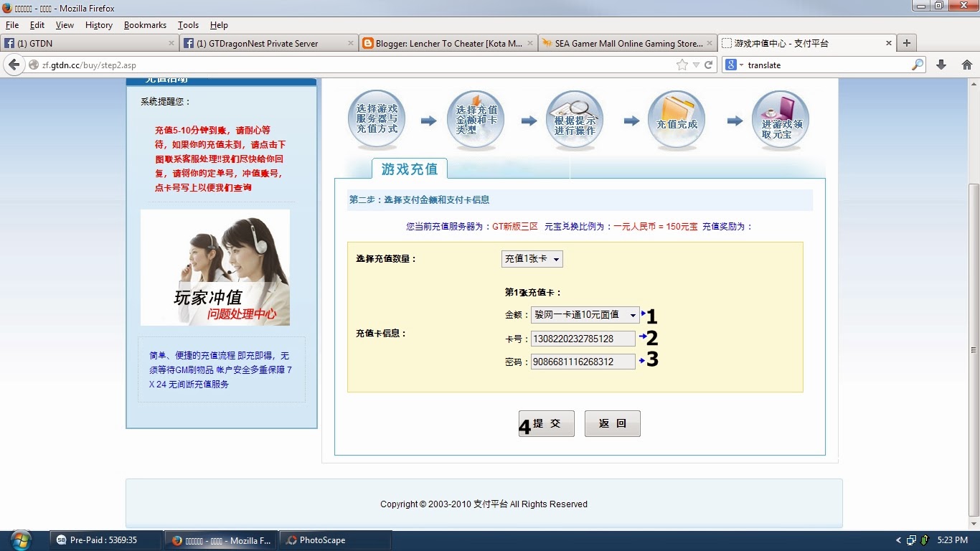Close the GTDN Facebook tab

pyautogui.click(x=171, y=43)
